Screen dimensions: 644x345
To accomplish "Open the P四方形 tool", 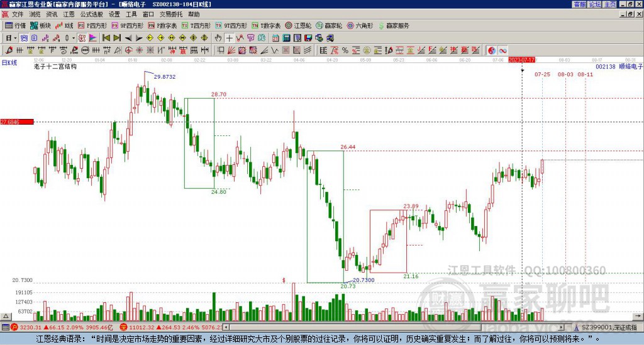I will pyautogui.click(x=92, y=25).
